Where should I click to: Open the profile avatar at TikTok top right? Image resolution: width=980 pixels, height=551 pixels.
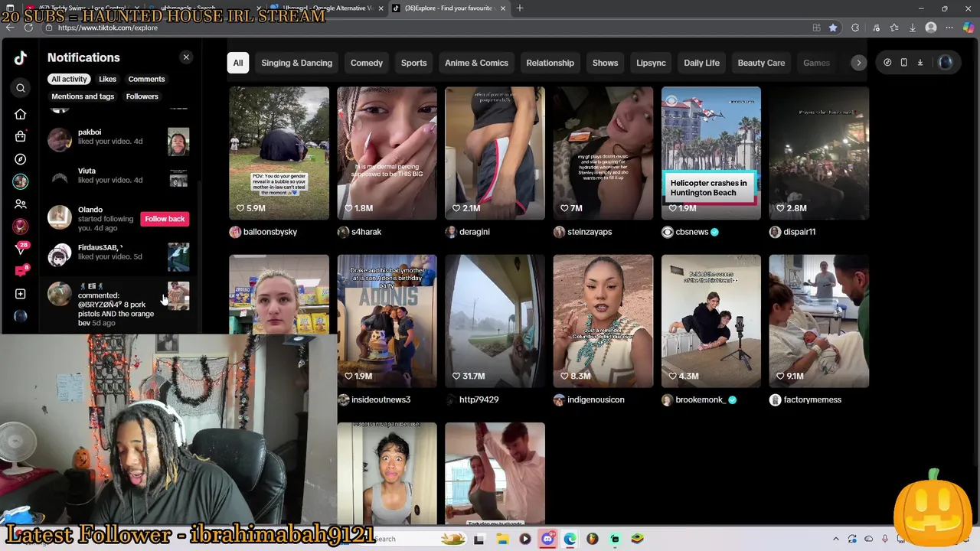[x=946, y=63]
